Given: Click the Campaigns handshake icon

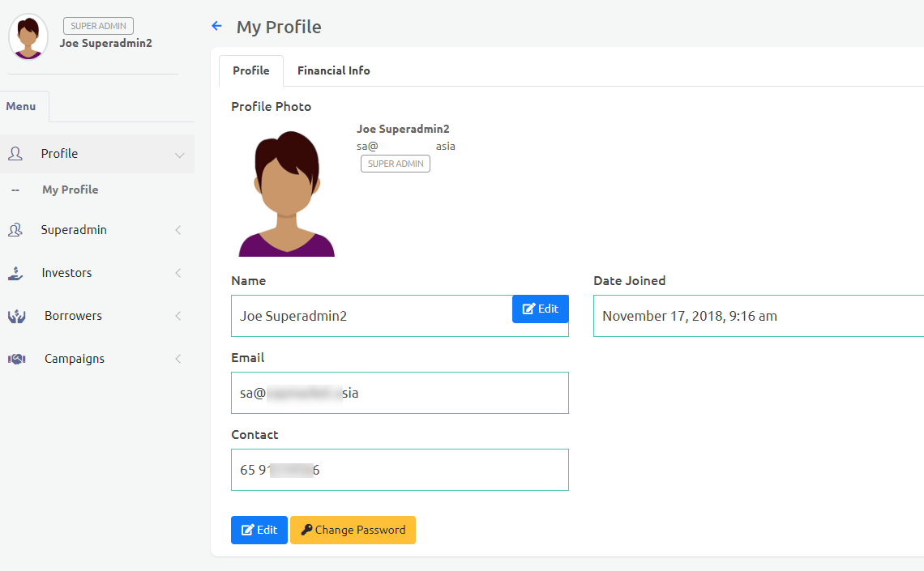Looking at the screenshot, I should 16,359.
